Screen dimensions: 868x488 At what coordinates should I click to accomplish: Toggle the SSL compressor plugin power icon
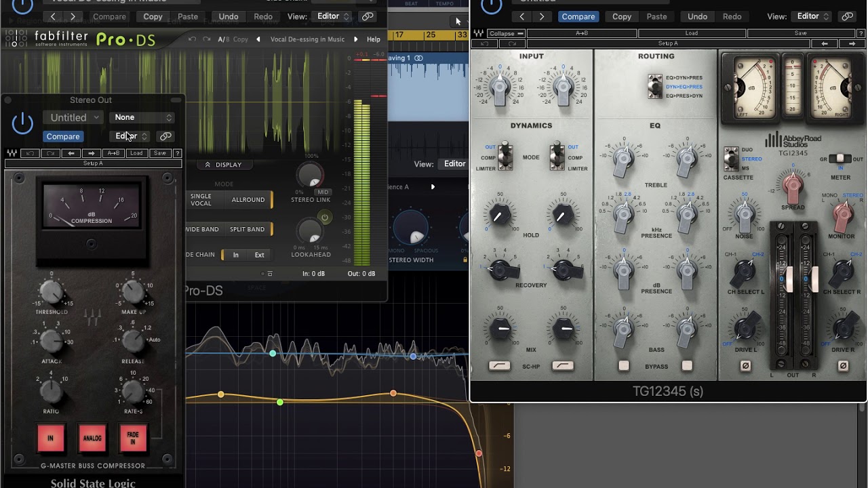click(x=22, y=123)
